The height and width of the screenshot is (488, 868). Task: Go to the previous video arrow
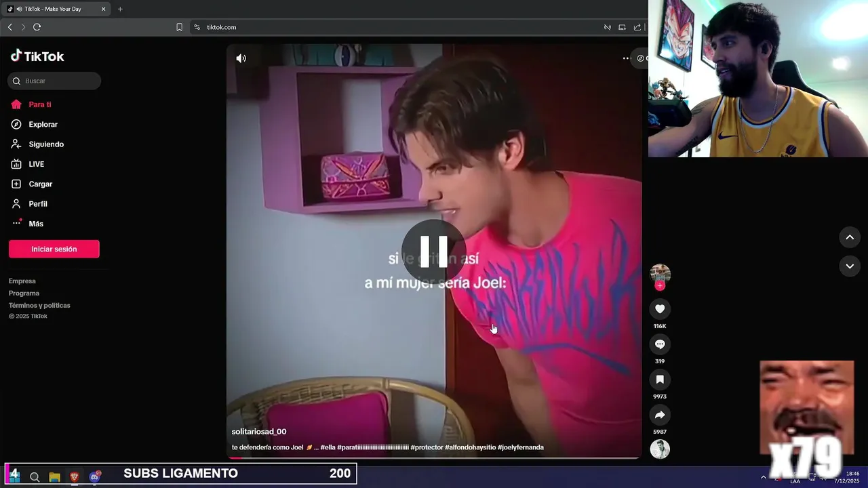click(850, 237)
